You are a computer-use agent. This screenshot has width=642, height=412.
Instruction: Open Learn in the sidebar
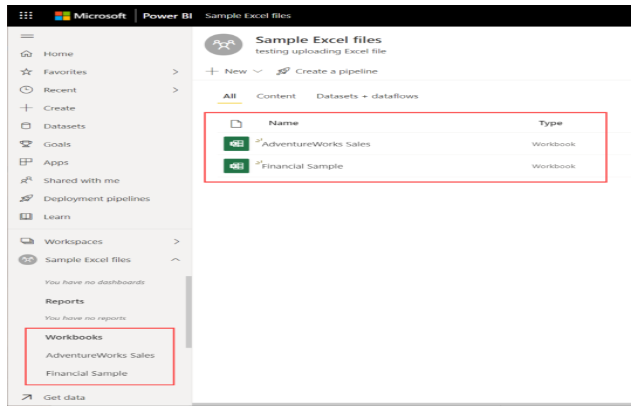(57, 217)
